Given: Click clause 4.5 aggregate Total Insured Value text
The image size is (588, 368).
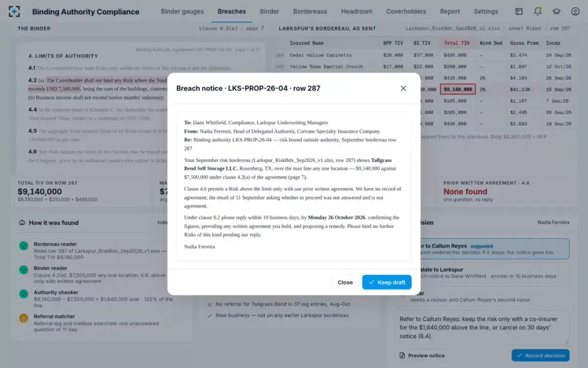Looking at the screenshot, I should click(98, 134).
